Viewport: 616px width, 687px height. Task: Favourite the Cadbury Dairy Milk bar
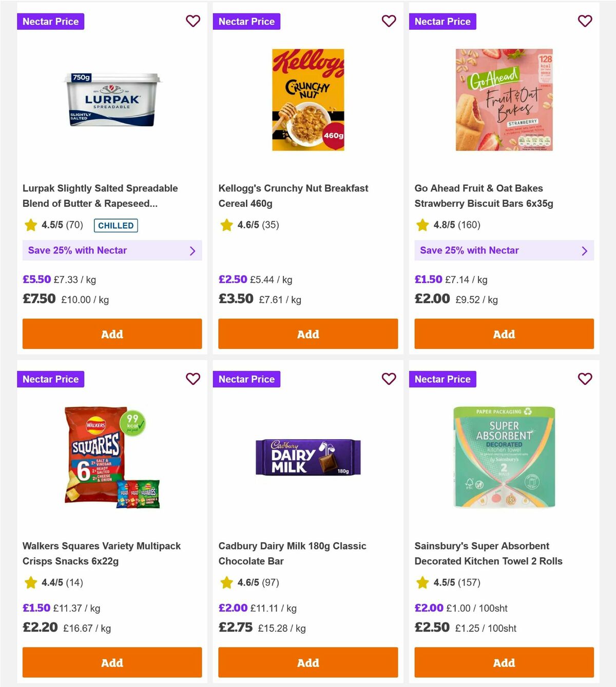(389, 379)
